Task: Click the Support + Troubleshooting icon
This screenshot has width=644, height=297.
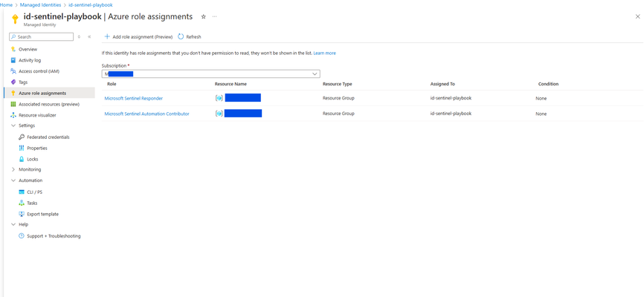Action: coord(22,236)
